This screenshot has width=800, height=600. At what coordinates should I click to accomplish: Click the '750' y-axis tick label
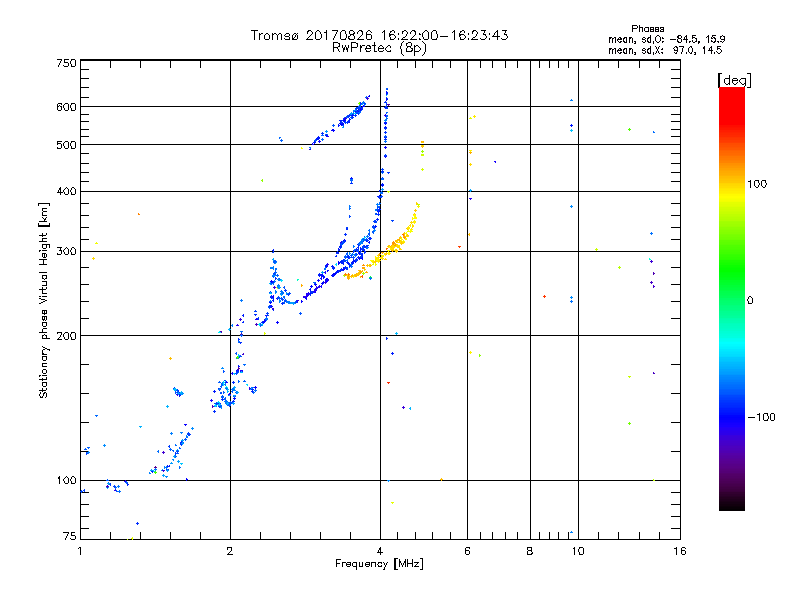(66, 63)
